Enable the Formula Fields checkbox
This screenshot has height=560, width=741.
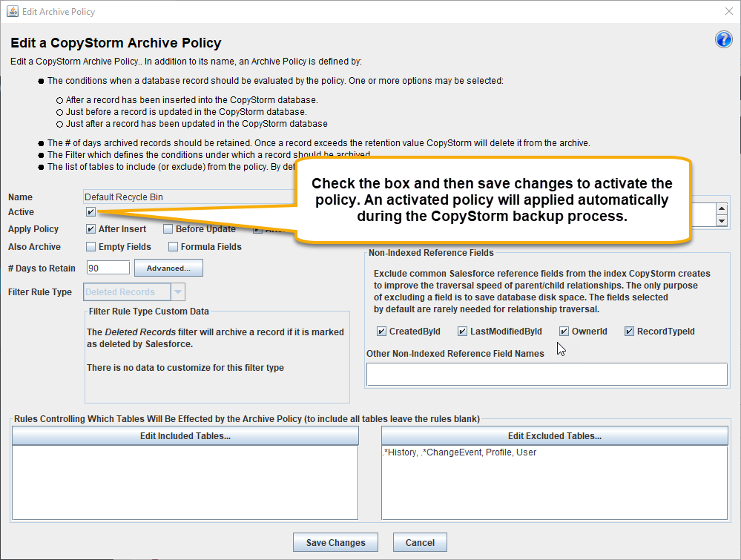click(173, 247)
